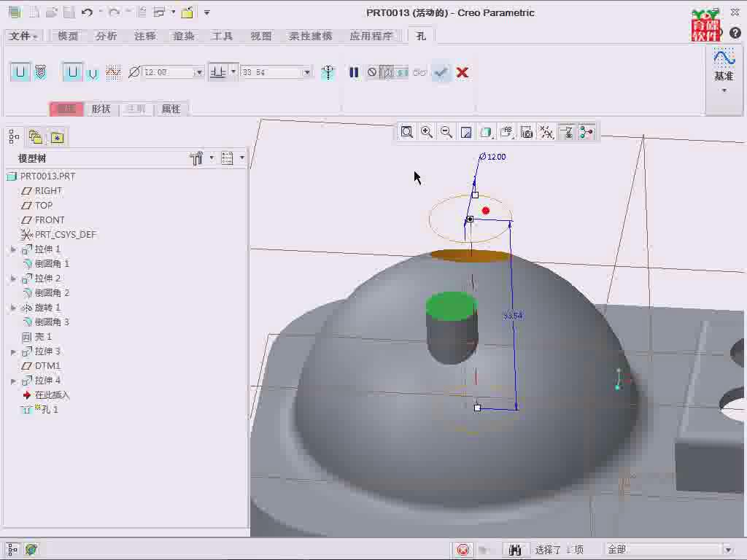The width and height of the screenshot is (747, 560).
Task: Cancel the hole with the red X
Action: click(x=462, y=72)
